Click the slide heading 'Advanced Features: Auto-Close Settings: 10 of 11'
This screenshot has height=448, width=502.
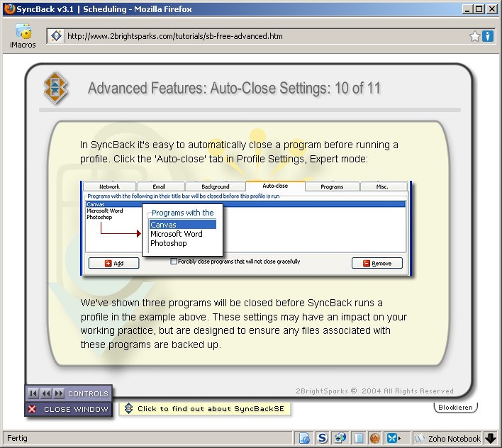click(234, 88)
